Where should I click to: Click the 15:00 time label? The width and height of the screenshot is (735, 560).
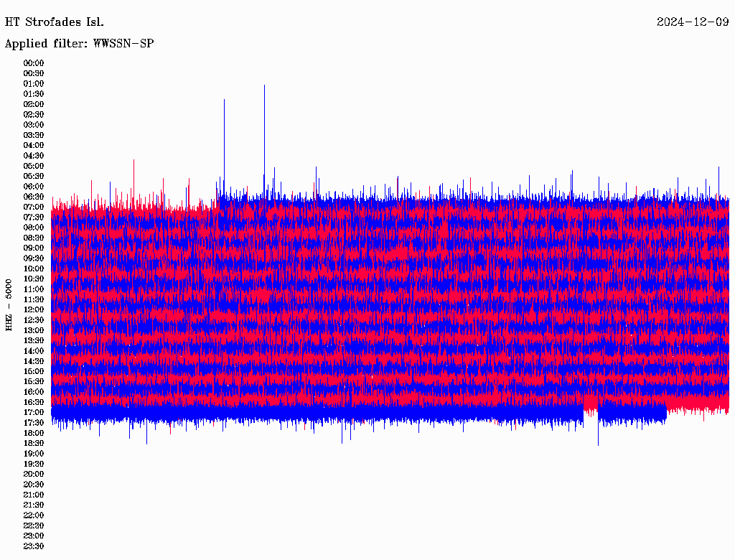click(34, 371)
